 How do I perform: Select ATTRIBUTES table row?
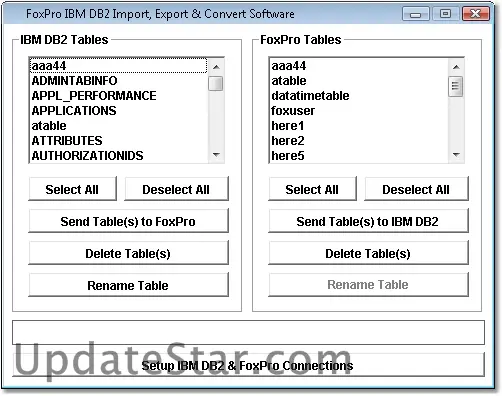(119, 141)
